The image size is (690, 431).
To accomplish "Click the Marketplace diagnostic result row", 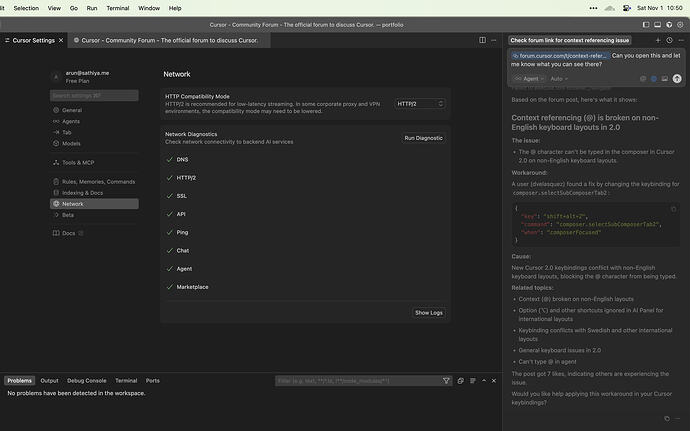I will pyautogui.click(x=305, y=287).
